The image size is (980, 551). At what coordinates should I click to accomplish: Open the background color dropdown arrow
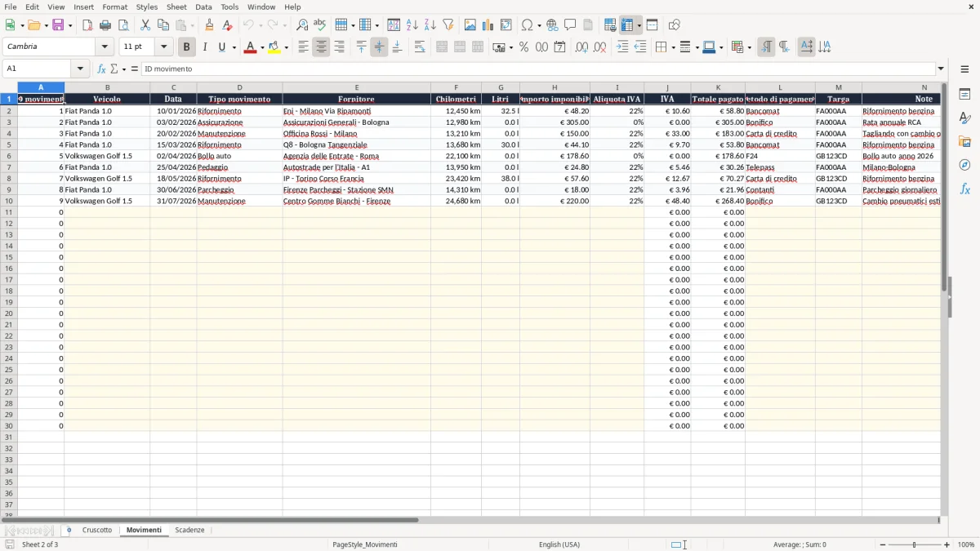point(286,47)
